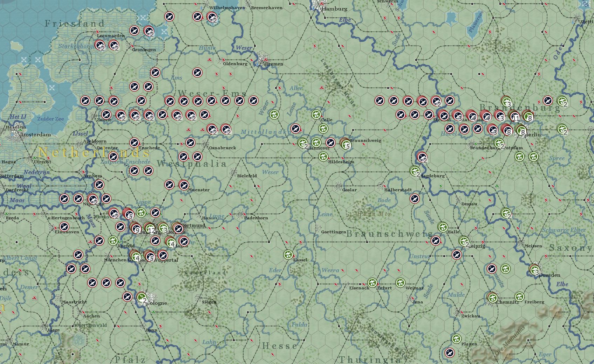Choose the green unit stack at Leipzig

click(x=464, y=241)
